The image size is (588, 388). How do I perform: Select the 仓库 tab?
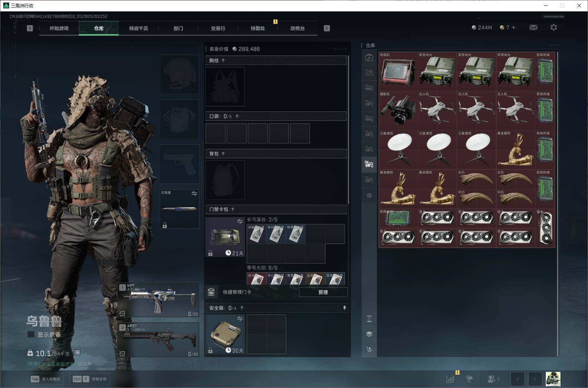[99, 28]
